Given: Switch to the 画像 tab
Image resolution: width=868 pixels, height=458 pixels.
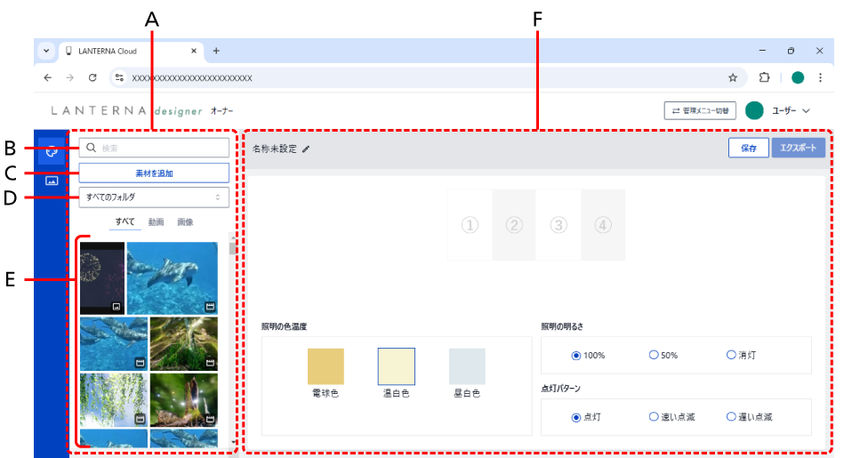Looking at the screenshot, I should click(x=185, y=221).
